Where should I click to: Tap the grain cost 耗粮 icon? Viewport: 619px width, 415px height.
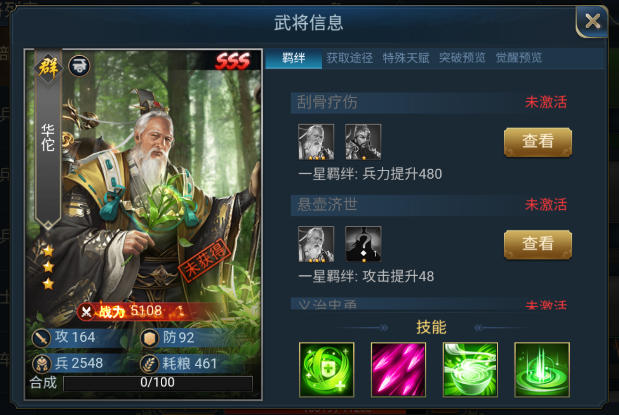point(150,364)
